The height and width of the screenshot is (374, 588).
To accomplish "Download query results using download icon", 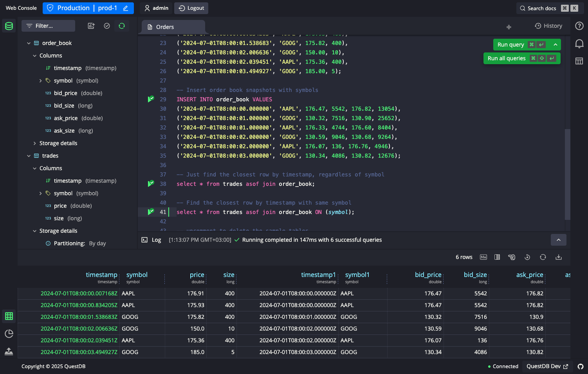I will pos(559,257).
